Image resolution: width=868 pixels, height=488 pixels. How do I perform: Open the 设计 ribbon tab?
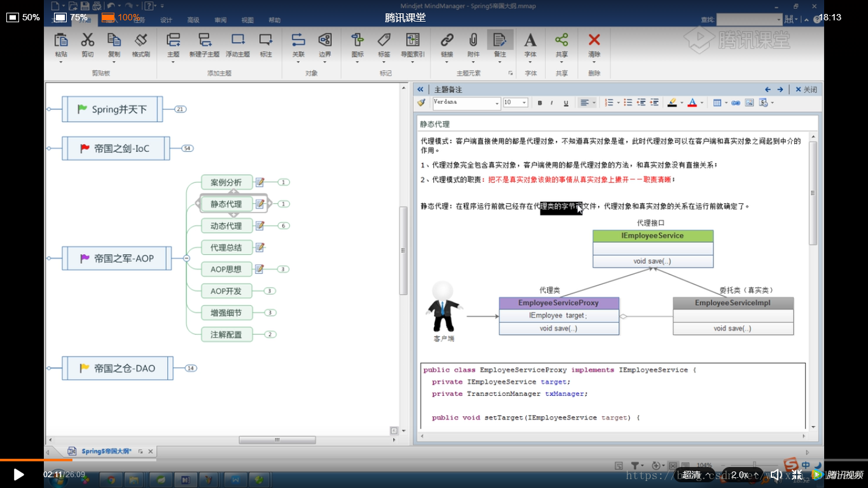(x=166, y=20)
